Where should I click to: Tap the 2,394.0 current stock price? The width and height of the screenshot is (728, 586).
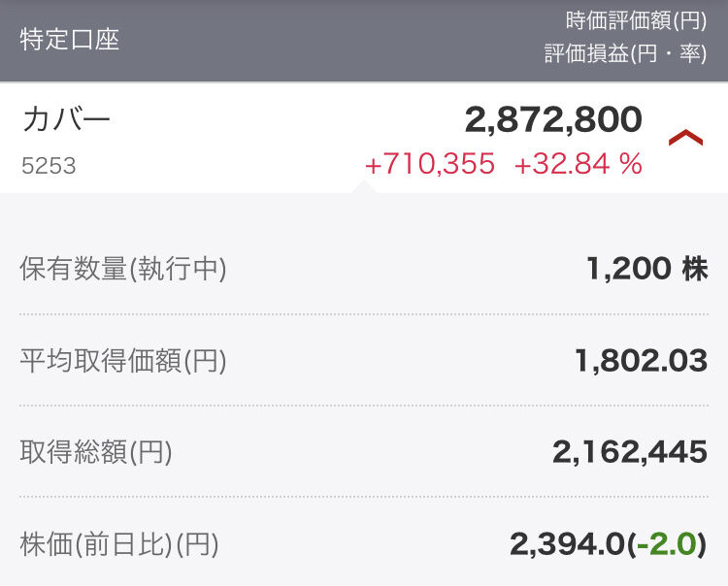568,543
